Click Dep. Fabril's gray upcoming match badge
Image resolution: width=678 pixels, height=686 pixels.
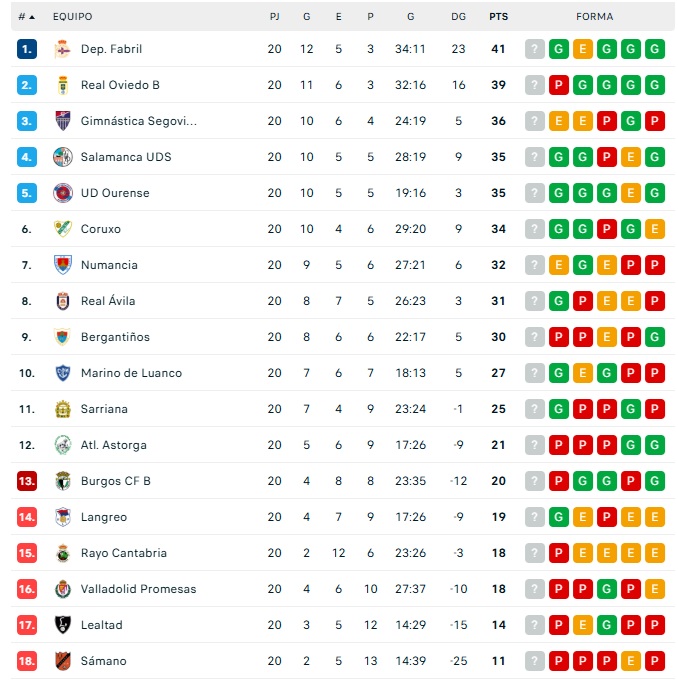click(535, 49)
